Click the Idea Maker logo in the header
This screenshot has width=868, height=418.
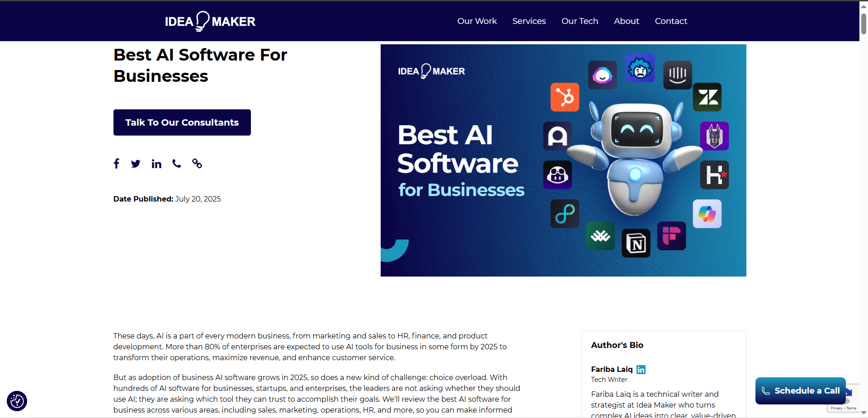(210, 21)
